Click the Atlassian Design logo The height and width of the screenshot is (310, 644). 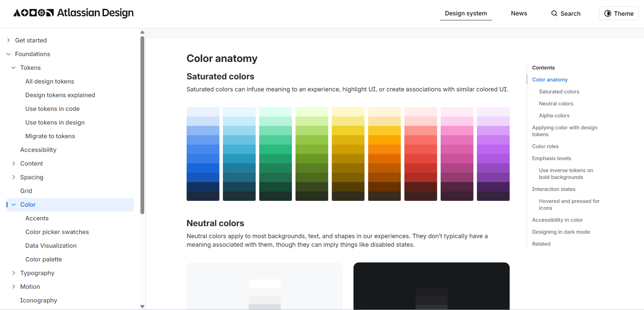pos(73,13)
